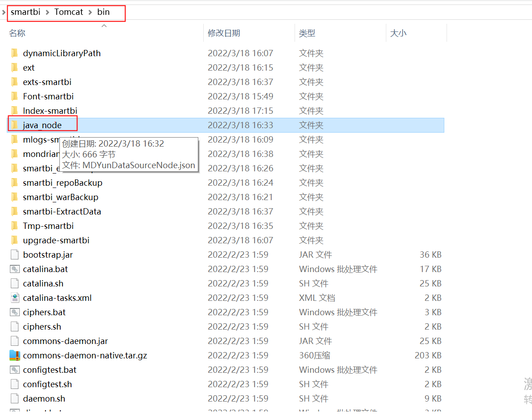Select the Tmp-smartbi folder name
This screenshot has width=532, height=420.
pyautogui.click(x=48, y=226)
